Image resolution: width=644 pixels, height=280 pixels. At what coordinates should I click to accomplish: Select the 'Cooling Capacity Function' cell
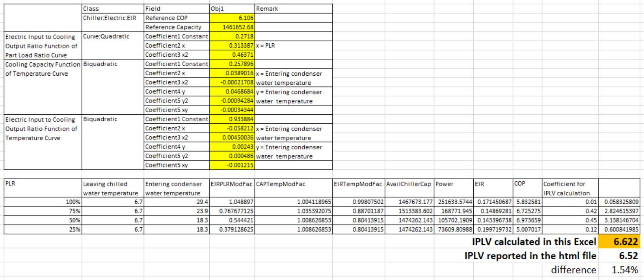pos(42,64)
